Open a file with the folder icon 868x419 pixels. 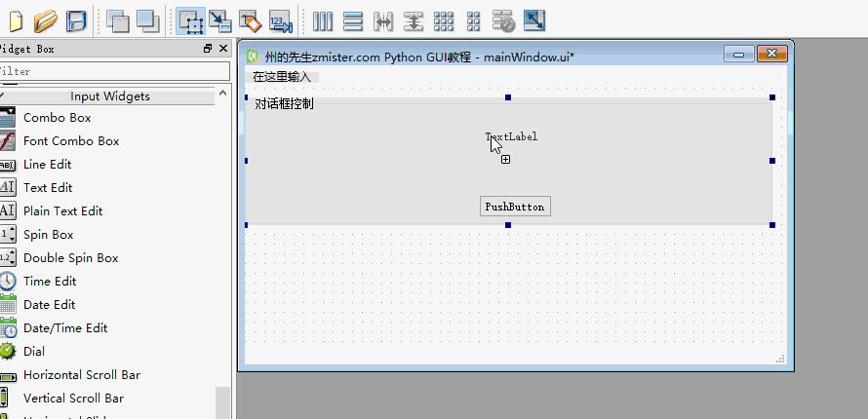tap(46, 21)
